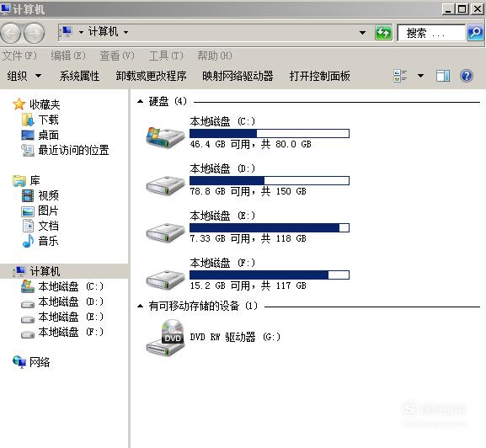The height and width of the screenshot is (448, 486).
Task: Click into the 搜索 search field
Action: pos(431,33)
